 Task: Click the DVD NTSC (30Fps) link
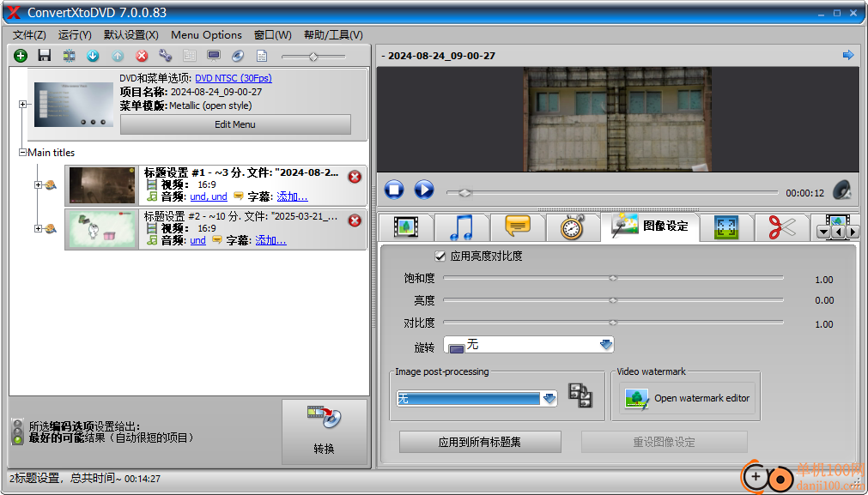(x=234, y=78)
